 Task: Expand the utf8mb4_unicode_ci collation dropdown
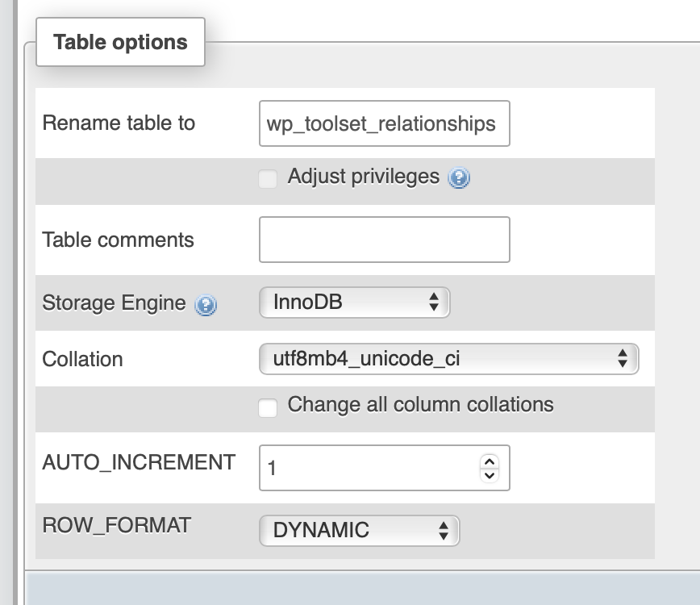tap(448, 359)
